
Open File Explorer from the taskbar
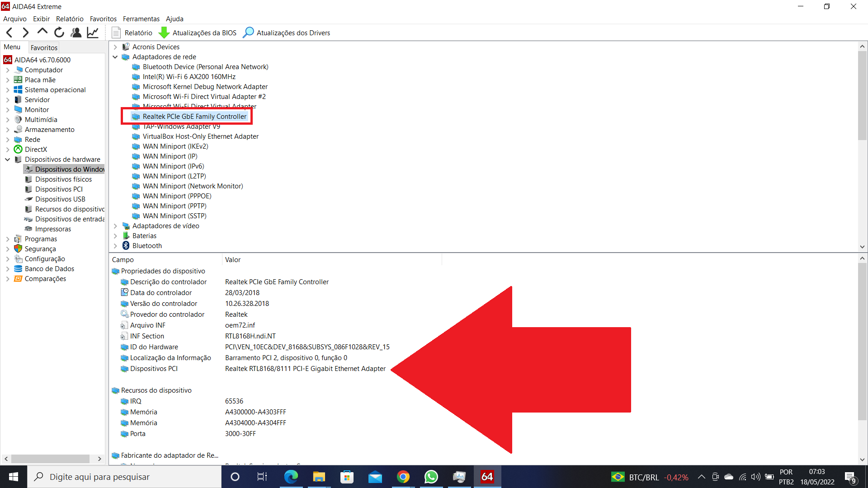pos(319,477)
